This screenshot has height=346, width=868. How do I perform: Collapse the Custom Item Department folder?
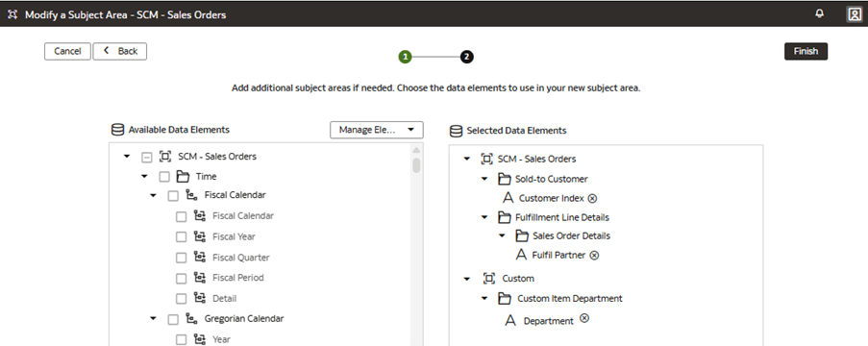point(484,298)
